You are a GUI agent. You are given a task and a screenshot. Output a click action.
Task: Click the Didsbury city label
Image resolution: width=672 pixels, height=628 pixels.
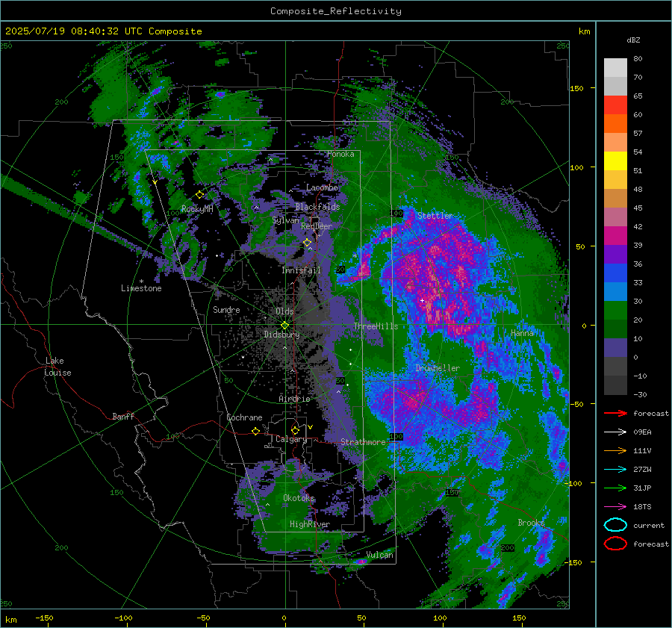coord(281,335)
